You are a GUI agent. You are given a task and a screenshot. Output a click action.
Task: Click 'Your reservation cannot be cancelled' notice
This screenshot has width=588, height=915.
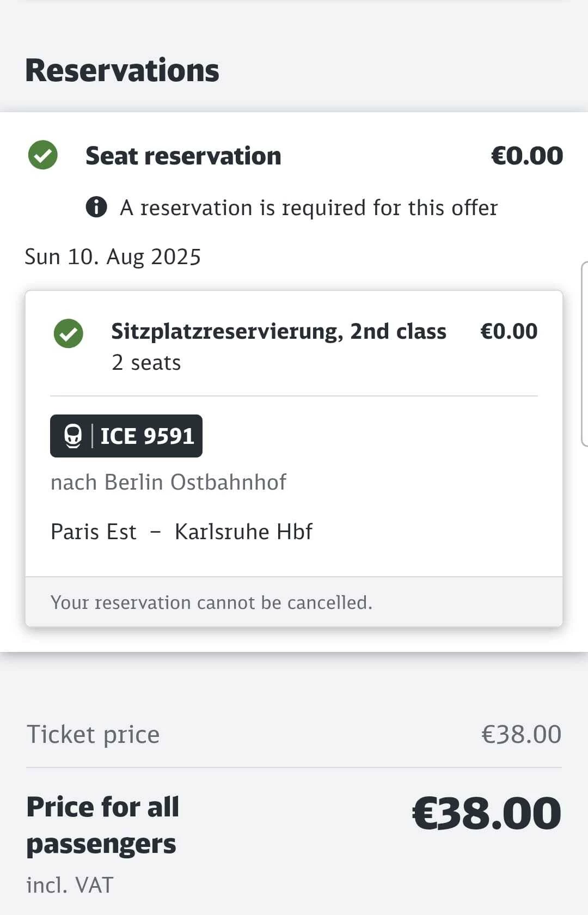click(211, 603)
